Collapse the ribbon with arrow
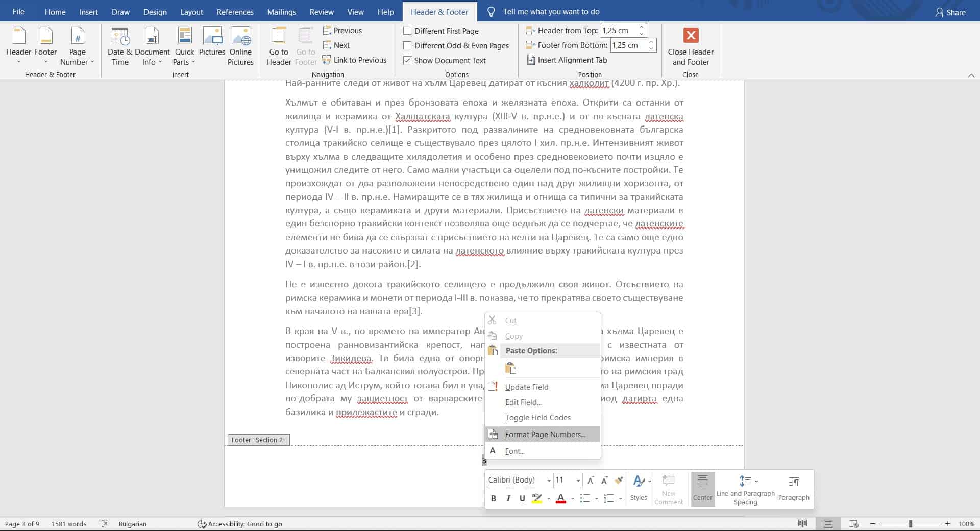This screenshot has height=531, width=980. click(x=971, y=75)
